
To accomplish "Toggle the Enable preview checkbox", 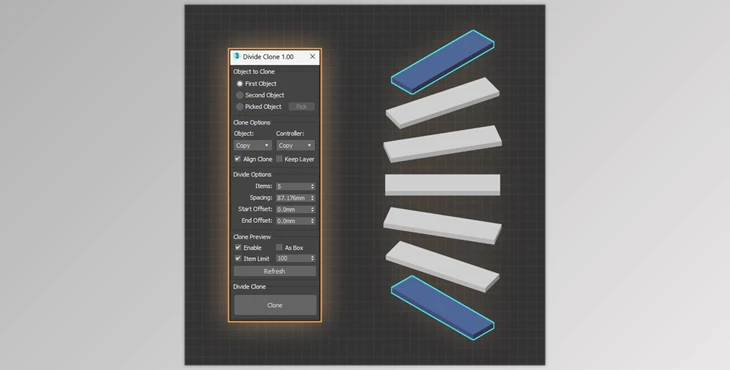I will coord(238,248).
